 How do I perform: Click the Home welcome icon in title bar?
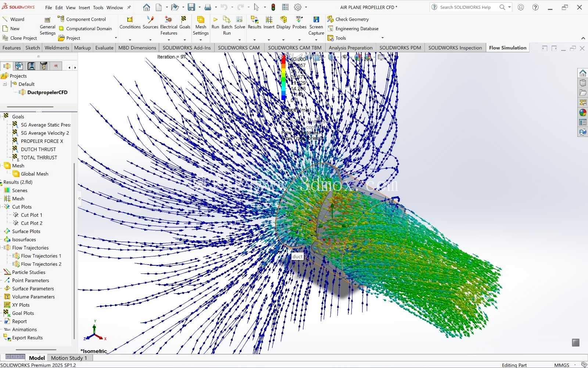point(146,7)
